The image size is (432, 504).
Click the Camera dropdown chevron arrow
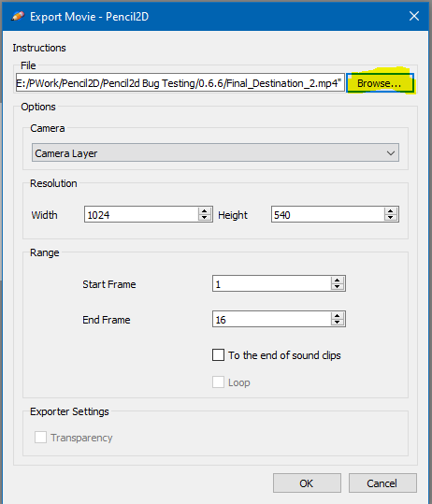coord(391,153)
